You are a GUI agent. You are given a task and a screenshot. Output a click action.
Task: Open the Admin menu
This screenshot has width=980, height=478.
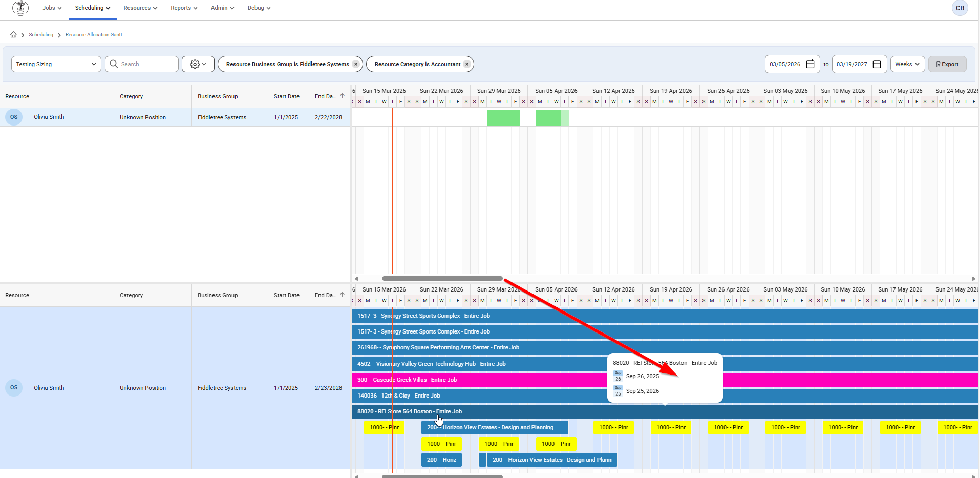pos(222,8)
